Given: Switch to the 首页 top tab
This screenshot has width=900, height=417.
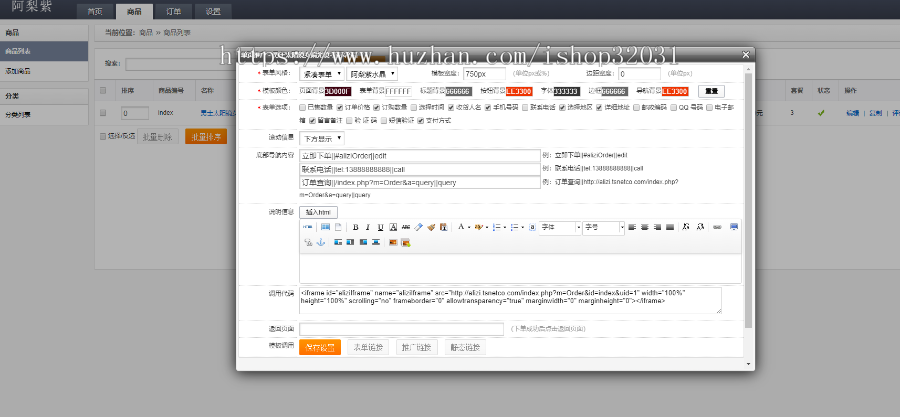Looking at the screenshot, I should (x=95, y=11).
